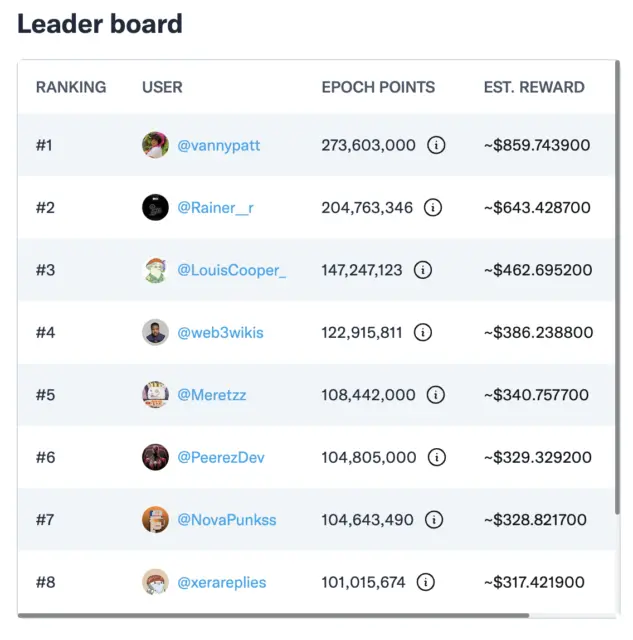Click info icon next to 273,603,000 points
Viewport: 633px width, 640px height.
click(x=436, y=145)
